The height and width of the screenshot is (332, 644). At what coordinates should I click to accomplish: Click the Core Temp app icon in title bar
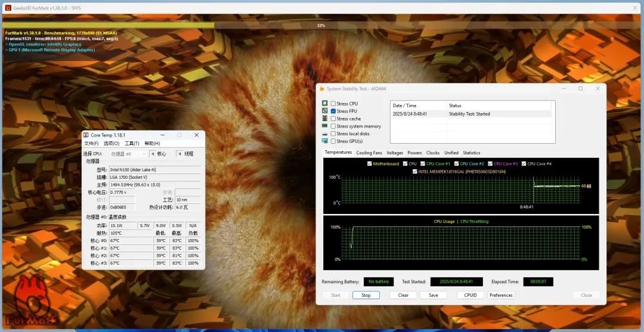point(86,135)
